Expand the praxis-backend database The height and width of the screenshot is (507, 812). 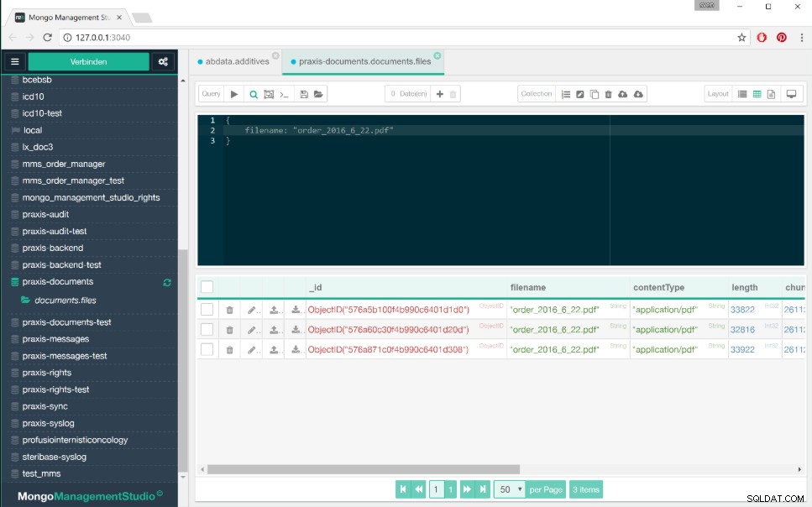(52, 248)
